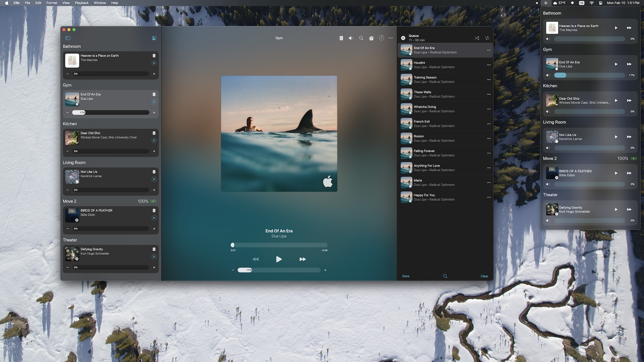Play the Bathroom room in sidebar
This screenshot has width=644, height=362.
(154, 63)
